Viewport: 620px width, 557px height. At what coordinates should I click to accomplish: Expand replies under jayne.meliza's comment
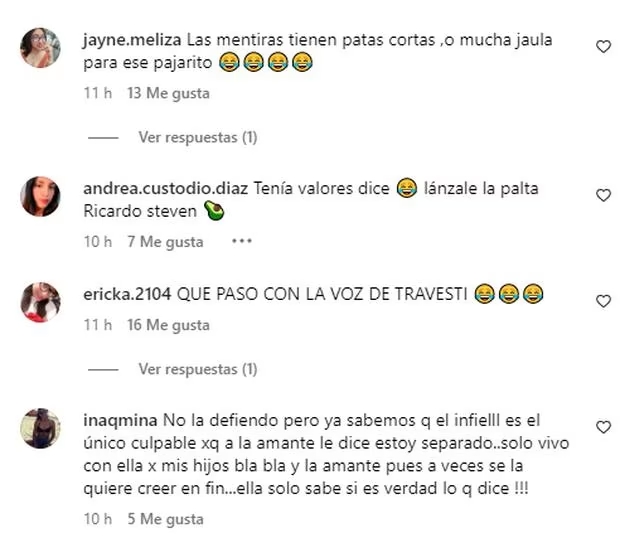coord(198,138)
